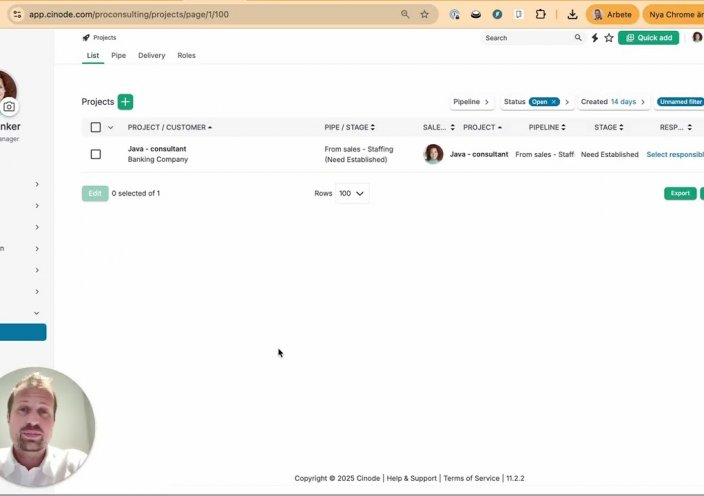The height and width of the screenshot is (496, 704).
Task: Open the bulk selection chevron next to header checkbox
Action: tap(110, 127)
